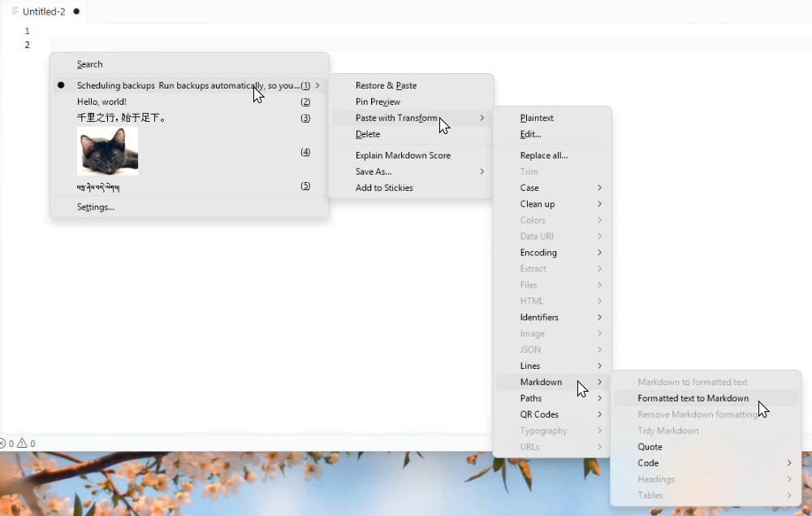Choose Plaintext transform
Image resolution: width=812 pixels, height=516 pixels.
(x=552, y=118)
